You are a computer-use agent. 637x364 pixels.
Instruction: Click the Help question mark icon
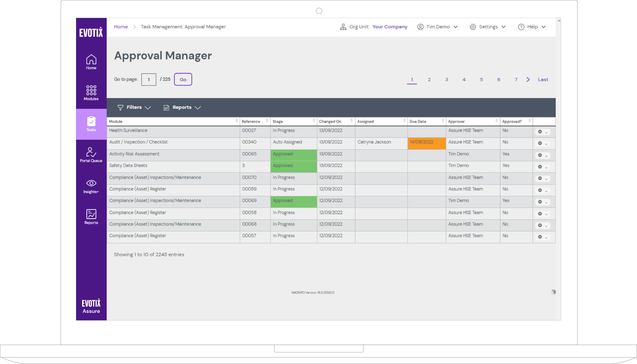click(521, 27)
